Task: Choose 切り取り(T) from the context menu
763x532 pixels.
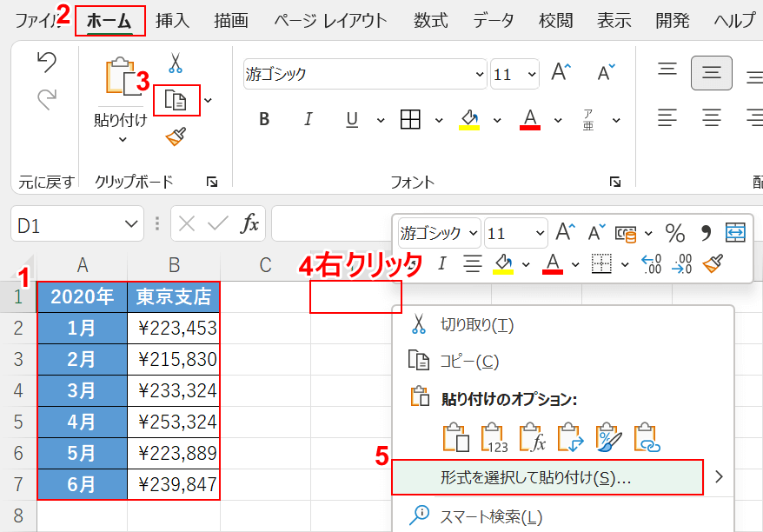Action: pos(477,325)
